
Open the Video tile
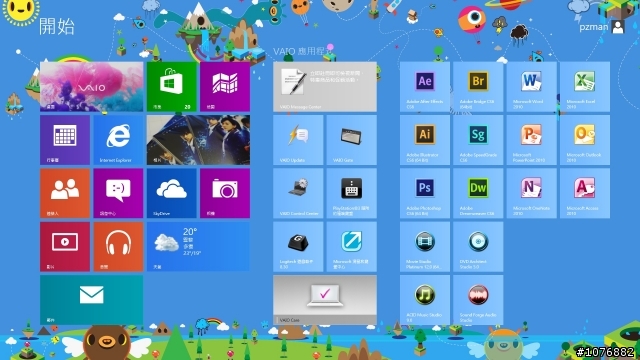pos(65,247)
